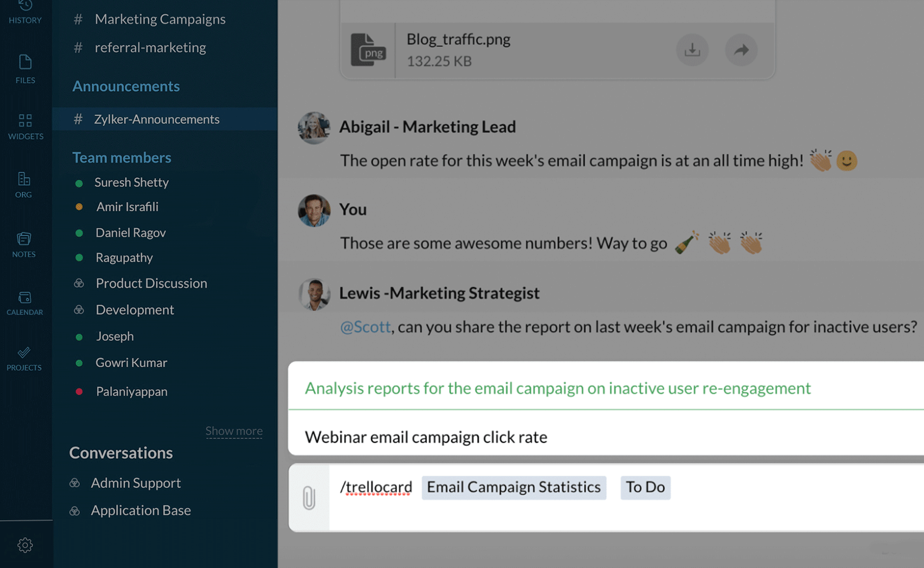Open the Admin Support conversation
This screenshot has height=568, width=924.
135,483
